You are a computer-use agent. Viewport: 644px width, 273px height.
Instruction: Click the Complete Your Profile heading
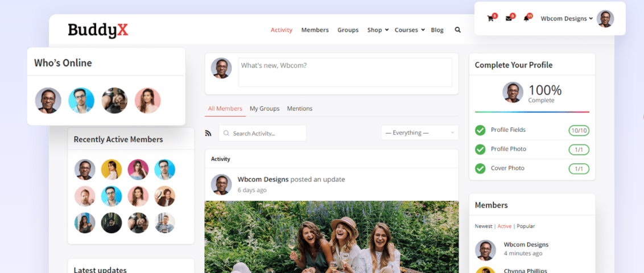tap(514, 65)
